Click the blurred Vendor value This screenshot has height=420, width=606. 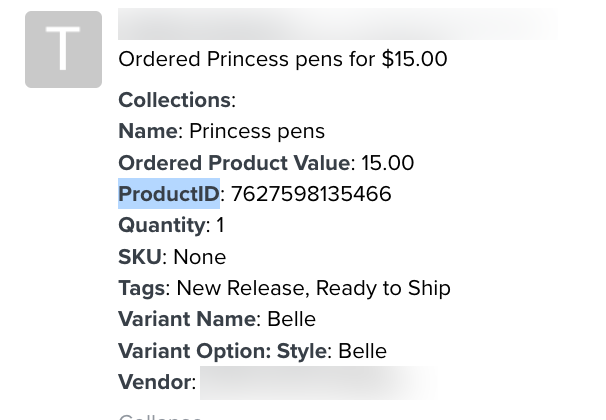pyautogui.click(x=318, y=382)
